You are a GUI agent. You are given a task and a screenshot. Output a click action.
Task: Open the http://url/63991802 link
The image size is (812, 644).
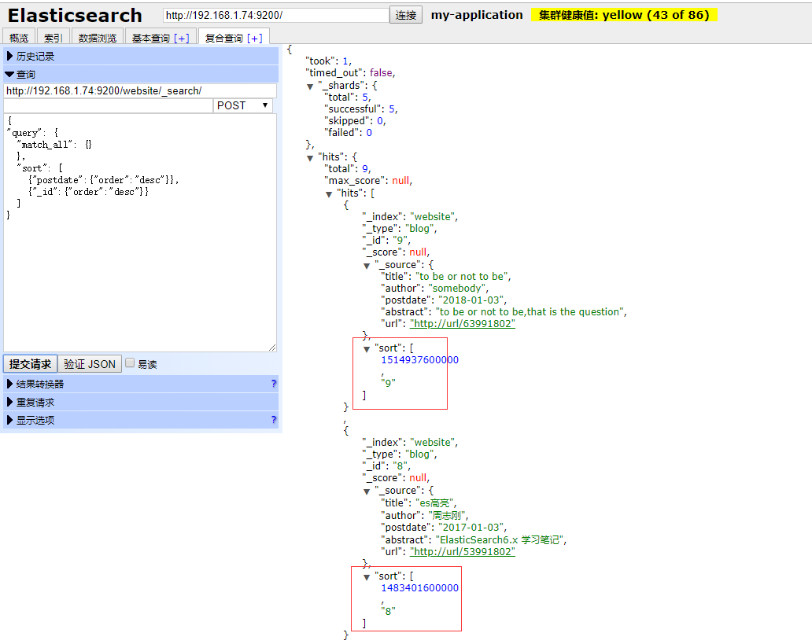pyautogui.click(x=463, y=323)
